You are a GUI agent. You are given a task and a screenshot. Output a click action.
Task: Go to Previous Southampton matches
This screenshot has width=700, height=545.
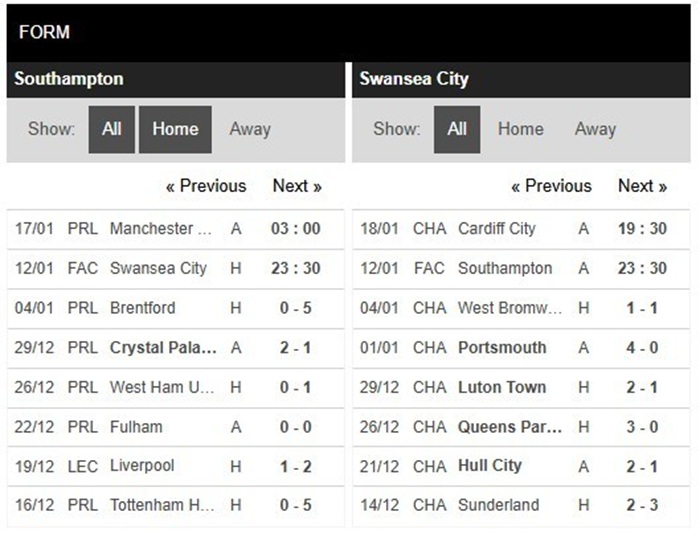pos(206,186)
